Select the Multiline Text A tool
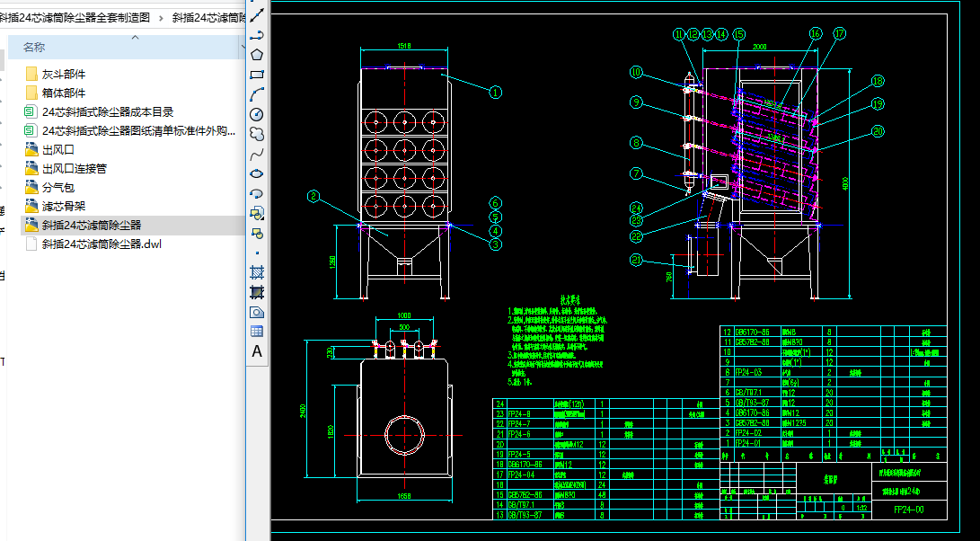 tap(257, 350)
